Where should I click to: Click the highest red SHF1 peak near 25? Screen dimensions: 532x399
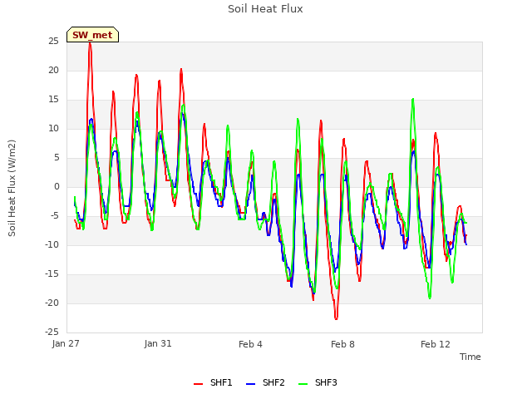(x=90, y=43)
